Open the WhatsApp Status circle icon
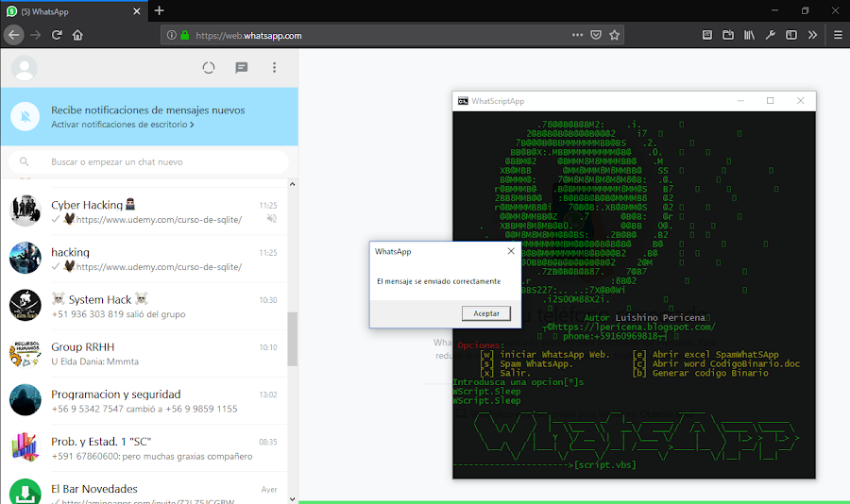 [209, 68]
